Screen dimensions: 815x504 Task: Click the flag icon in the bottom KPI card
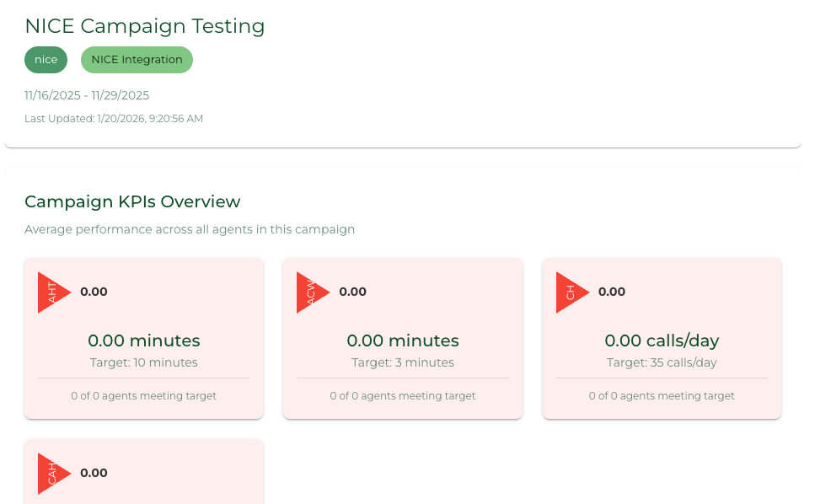coord(52,473)
